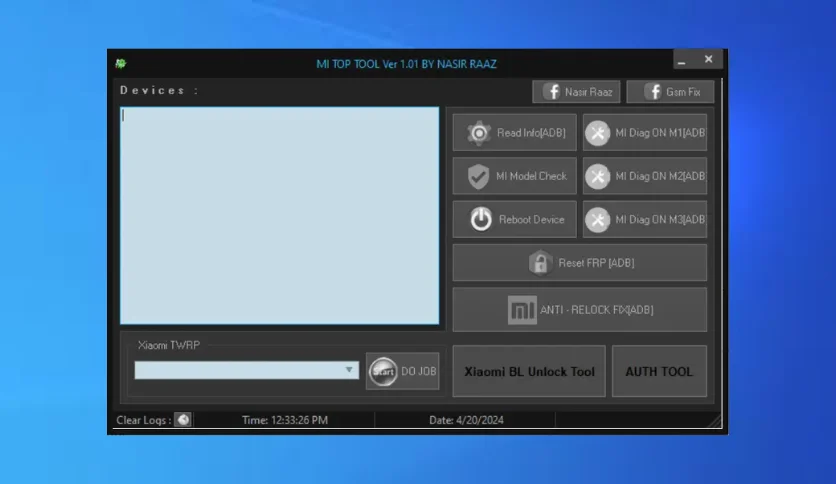Click the wrench icon beside MI Diag M1
The image size is (836, 484).
tap(598, 133)
